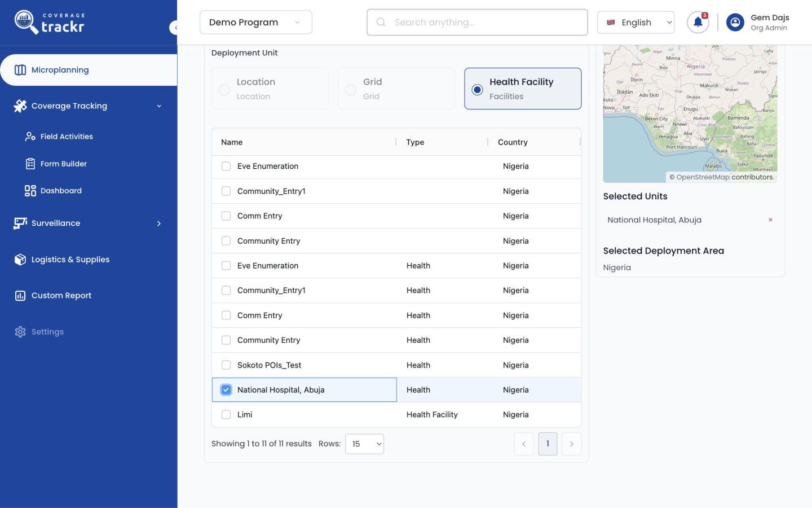Click the Microplanning map icon
Screen dimensions: 812x508
[20, 70]
